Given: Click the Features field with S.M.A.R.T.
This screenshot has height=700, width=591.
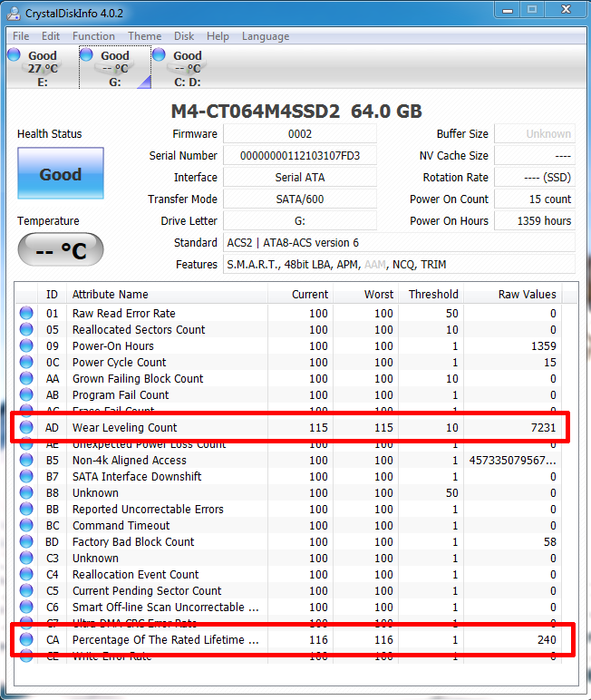Looking at the screenshot, I should (399, 265).
